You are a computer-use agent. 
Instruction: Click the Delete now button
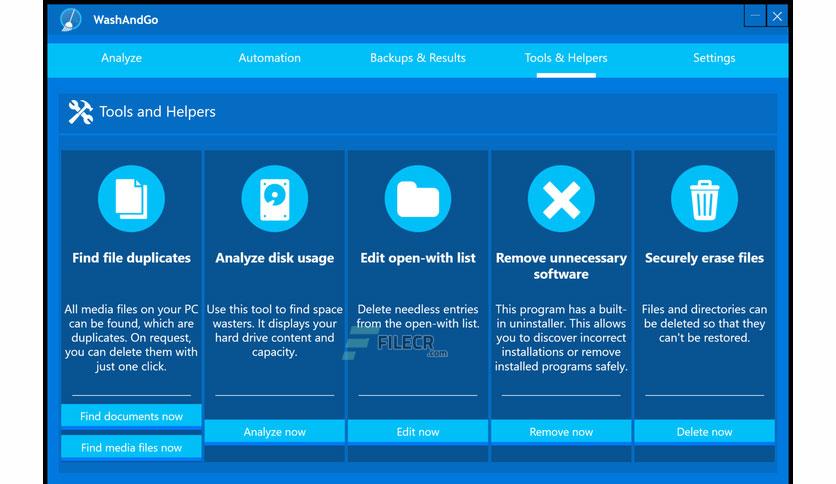[x=704, y=432]
